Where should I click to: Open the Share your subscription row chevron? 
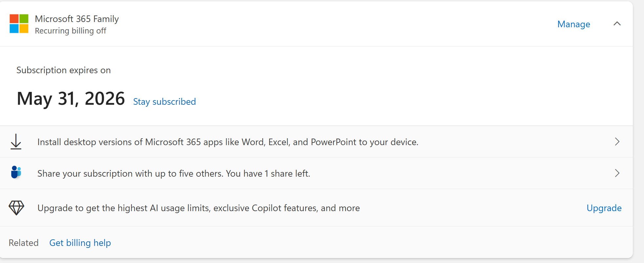tap(617, 173)
